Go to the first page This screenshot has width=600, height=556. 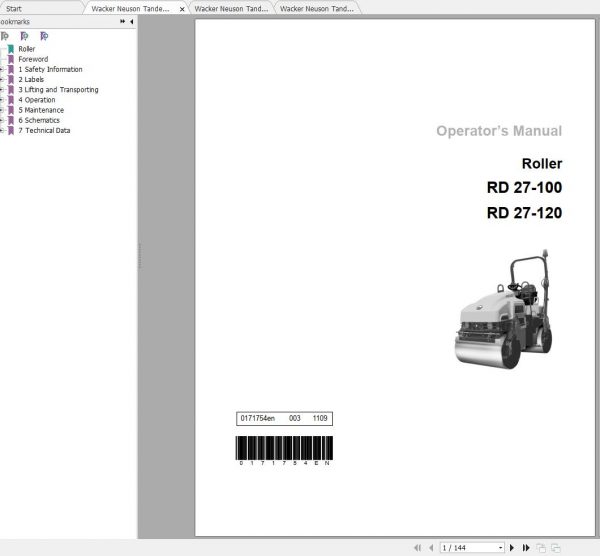click(x=417, y=548)
